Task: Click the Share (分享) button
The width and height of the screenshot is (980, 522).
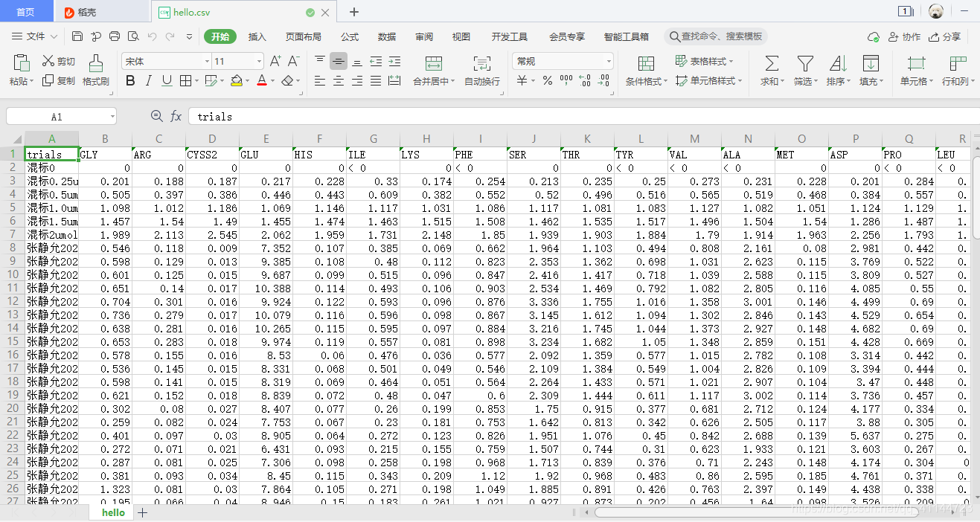Action: click(x=945, y=36)
